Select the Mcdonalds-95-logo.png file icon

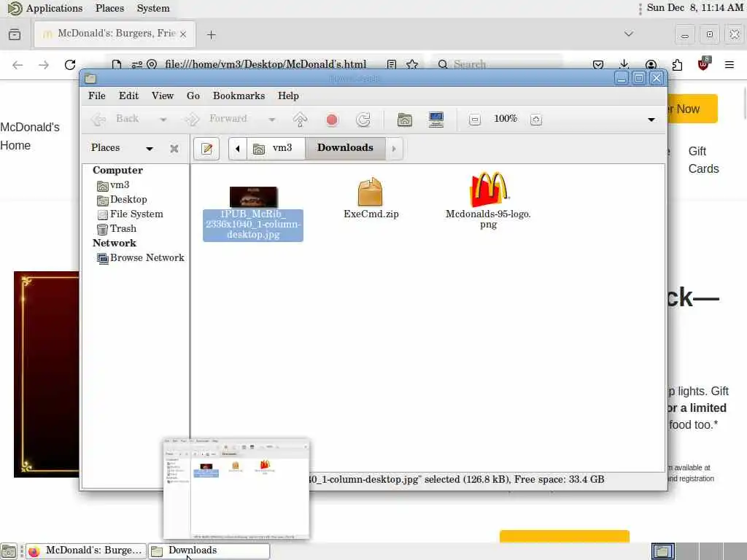click(488, 189)
